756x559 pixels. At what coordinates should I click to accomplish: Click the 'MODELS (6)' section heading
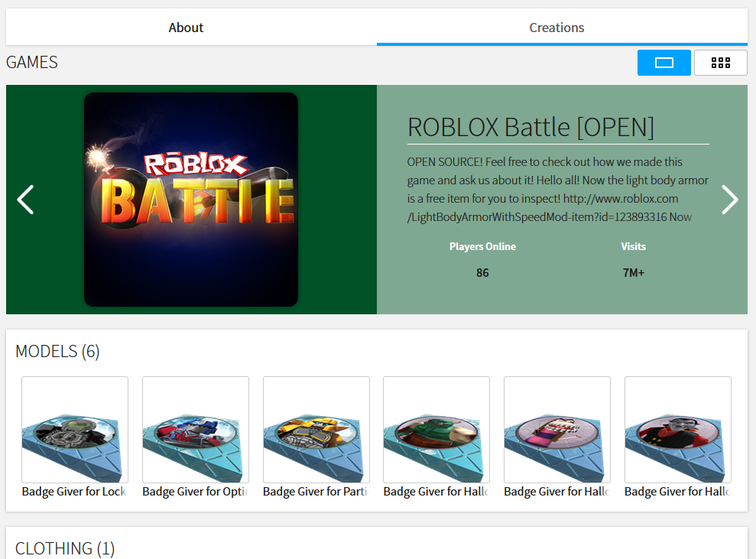coord(57,351)
